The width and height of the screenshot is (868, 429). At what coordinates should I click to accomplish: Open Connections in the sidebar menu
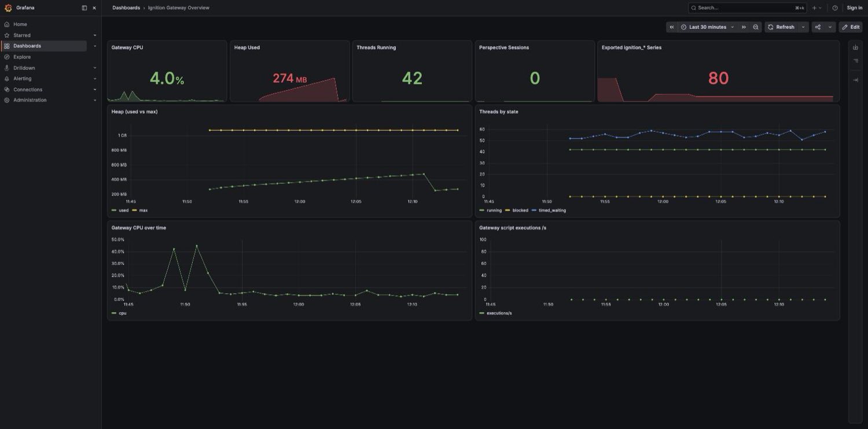[x=28, y=90]
